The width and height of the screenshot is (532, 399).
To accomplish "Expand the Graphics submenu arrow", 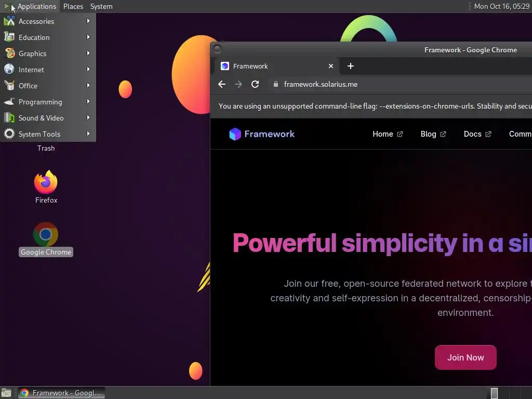I will tap(88, 54).
